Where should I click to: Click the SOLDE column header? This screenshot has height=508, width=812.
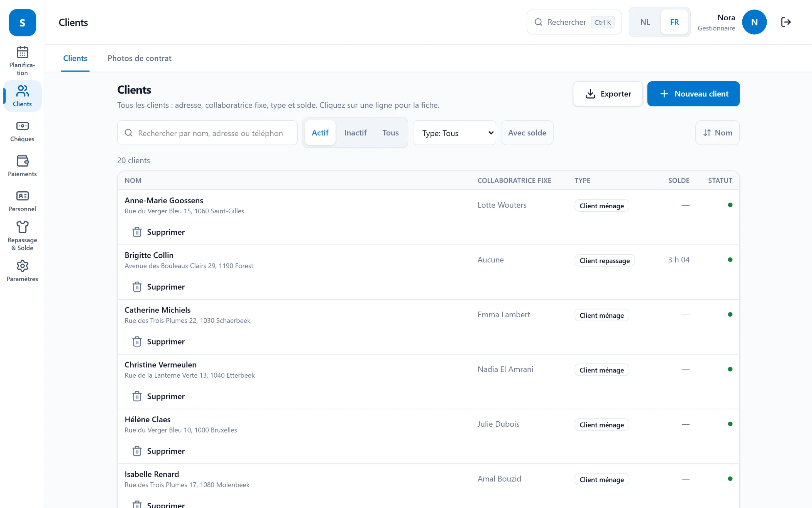point(679,181)
